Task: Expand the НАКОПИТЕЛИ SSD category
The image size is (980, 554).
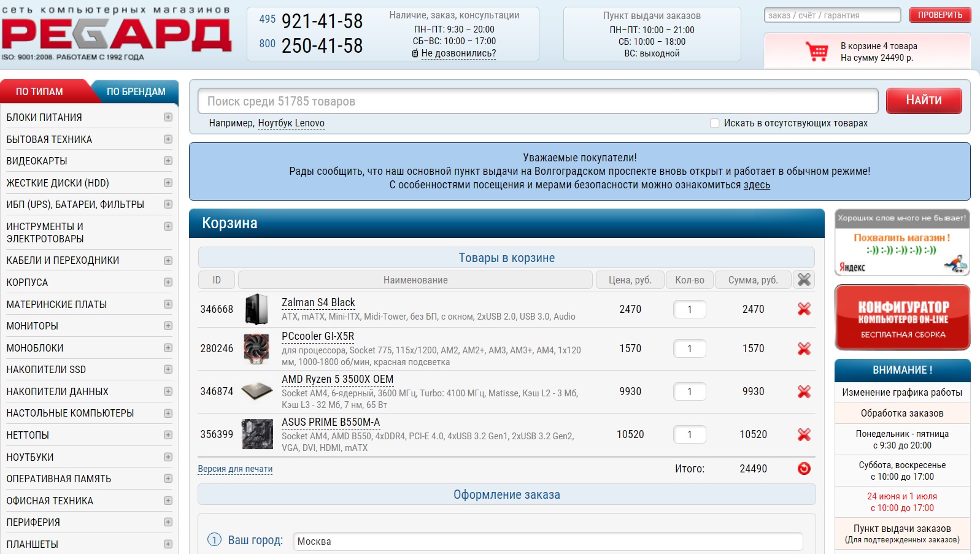Action: click(168, 369)
